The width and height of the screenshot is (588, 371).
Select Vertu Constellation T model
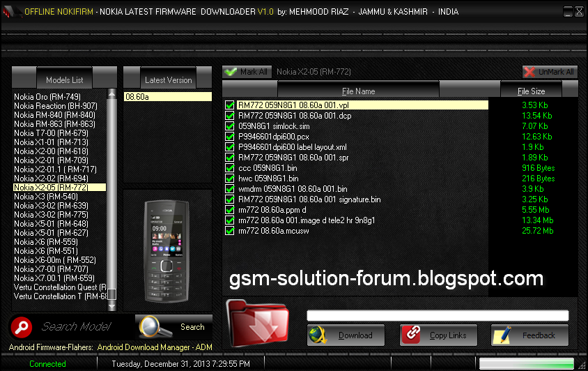(x=60, y=296)
